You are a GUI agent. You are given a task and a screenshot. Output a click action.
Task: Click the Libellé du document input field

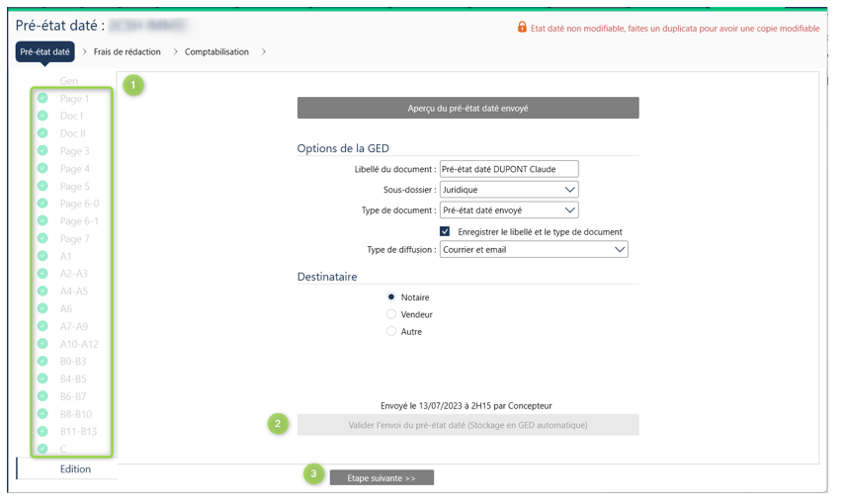[x=509, y=169]
